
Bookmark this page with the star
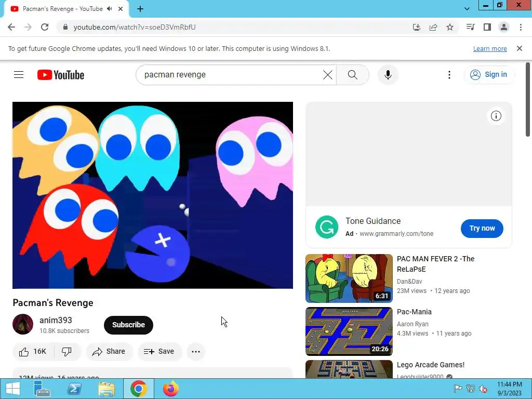click(450, 27)
